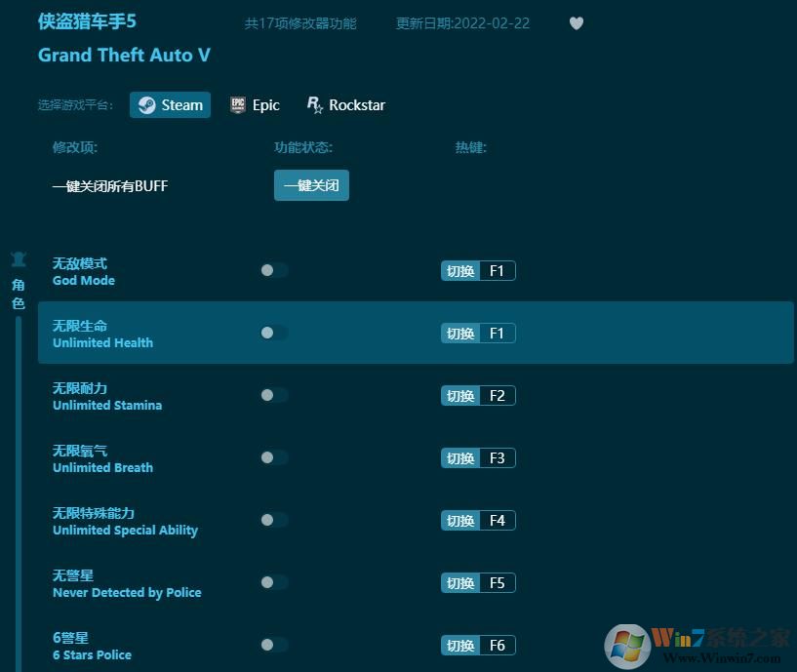Click the F1 hotkey field for God Mode
The height and width of the screenshot is (672, 797).
pos(498,271)
